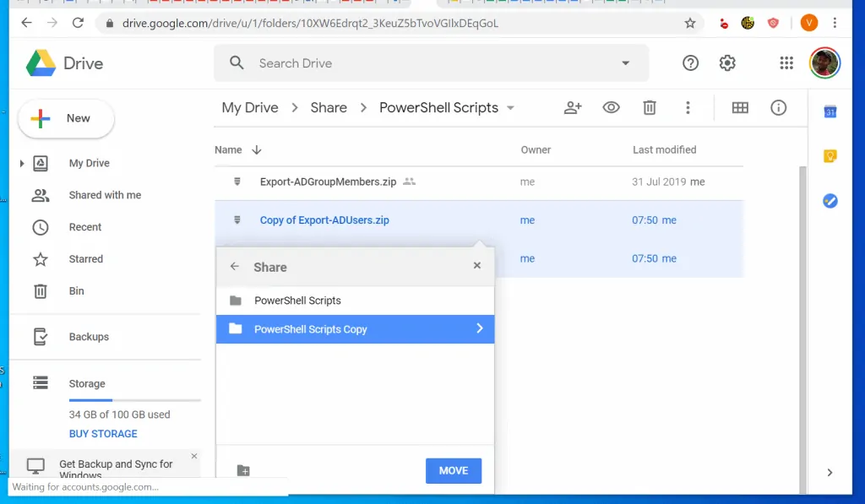Show the view details info panel
This screenshot has width=865, height=504.
pyautogui.click(x=779, y=107)
